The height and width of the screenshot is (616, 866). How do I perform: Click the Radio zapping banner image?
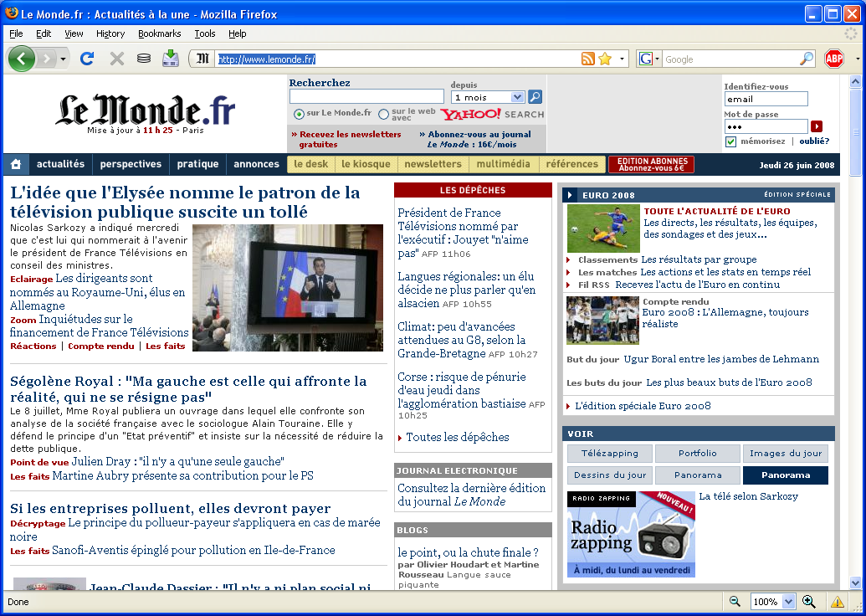pos(631,534)
